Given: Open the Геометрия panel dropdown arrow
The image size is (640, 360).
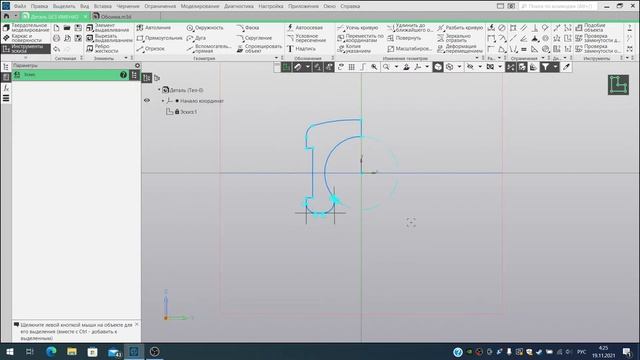Looking at the screenshot, I should [276, 58].
